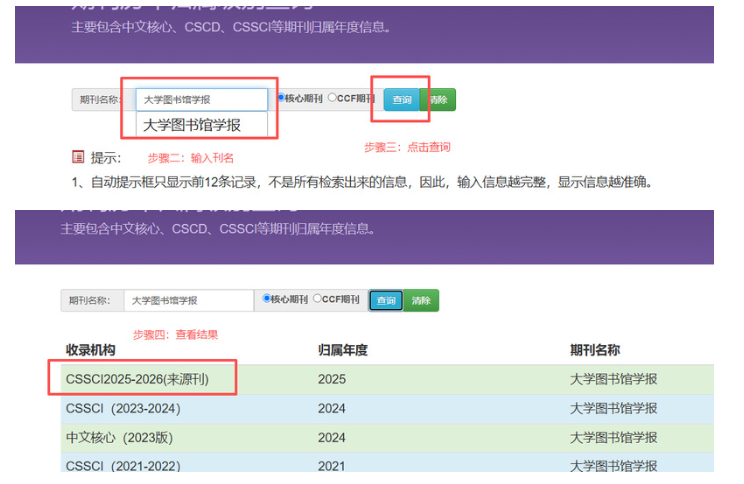
Task: Select 核心期刊 radio in the lower results form
Action: (x=267, y=298)
